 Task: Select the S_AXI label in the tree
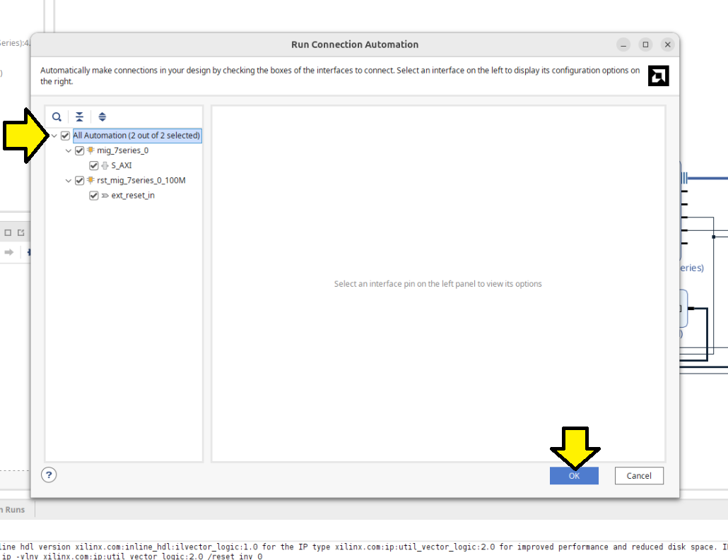click(x=122, y=166)
